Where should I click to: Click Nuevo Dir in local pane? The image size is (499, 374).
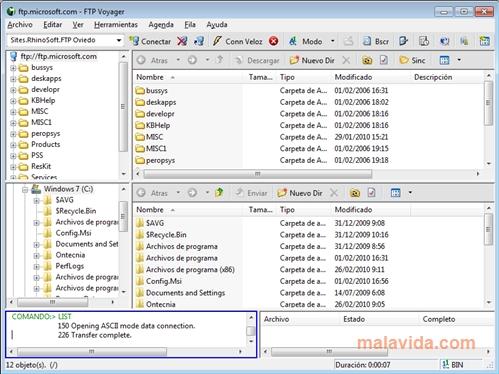(x=300, y=193)
